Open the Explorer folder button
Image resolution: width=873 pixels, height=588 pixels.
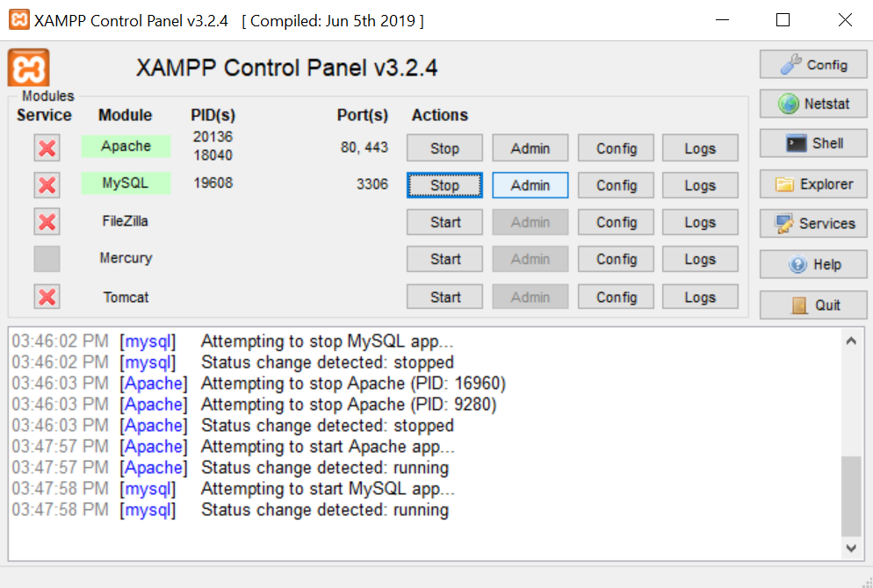pyautogui.click(x=813, y=184)
